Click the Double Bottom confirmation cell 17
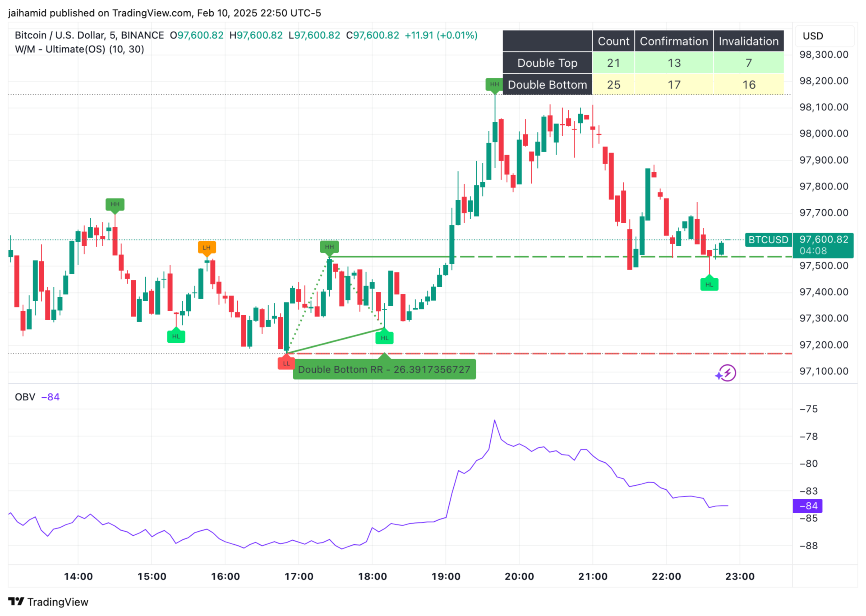The image size is (866, 616). [x=674, y=84]
